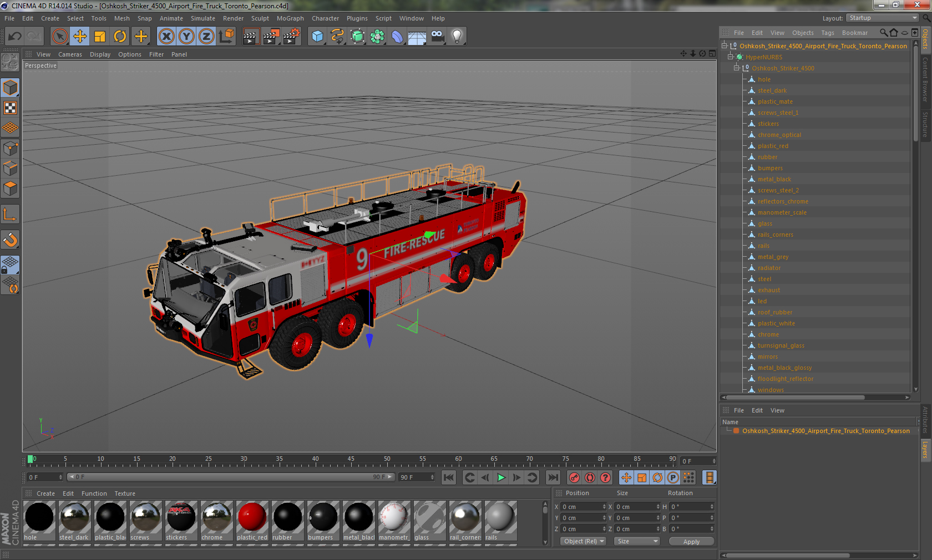The image size is (932, 560).
Task: Open the NURBS generators icon
Action: click(357, 37)
